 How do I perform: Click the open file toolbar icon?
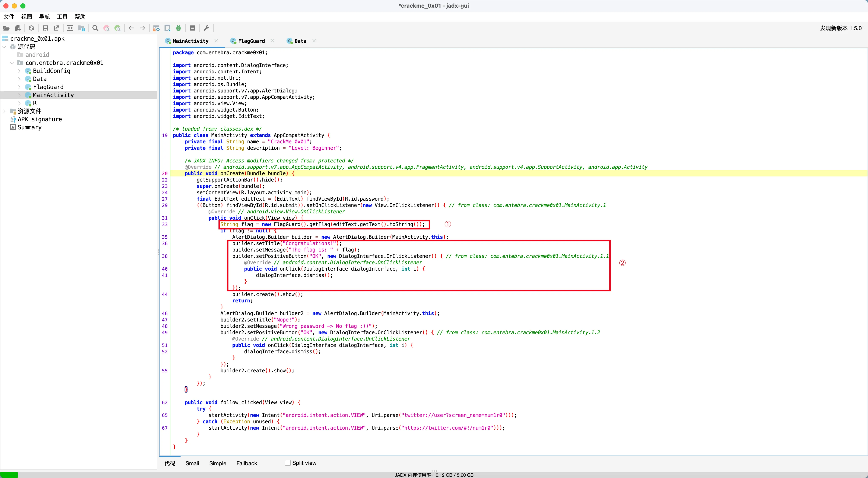(6, 28)
